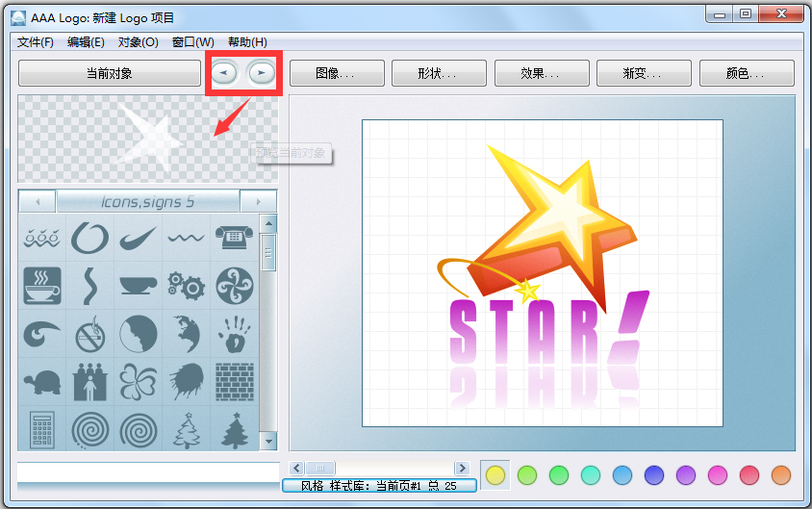Select the blue-purple style color swatch
812x509 pixels.
click(654, 474)
